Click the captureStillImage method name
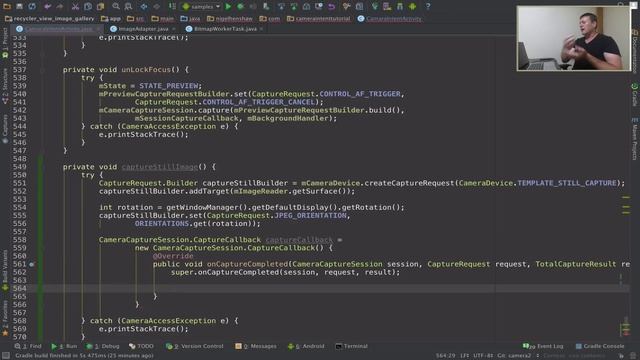Screen dimensions: 640x360 tap(160, 167)
